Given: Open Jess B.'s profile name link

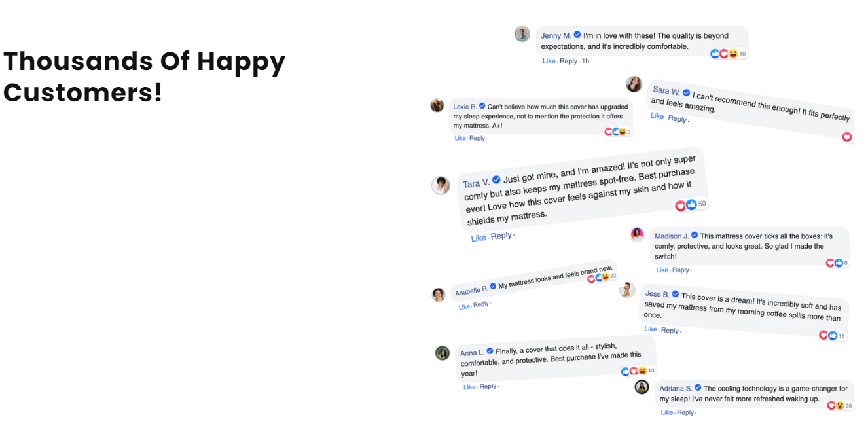Looking at the screenshot, I should coord(657,294).
